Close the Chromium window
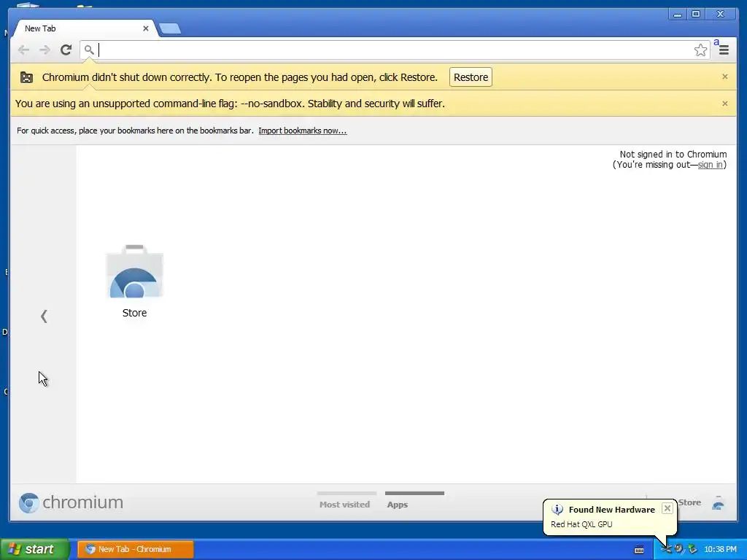747x560 pixels. click(720, 15)
